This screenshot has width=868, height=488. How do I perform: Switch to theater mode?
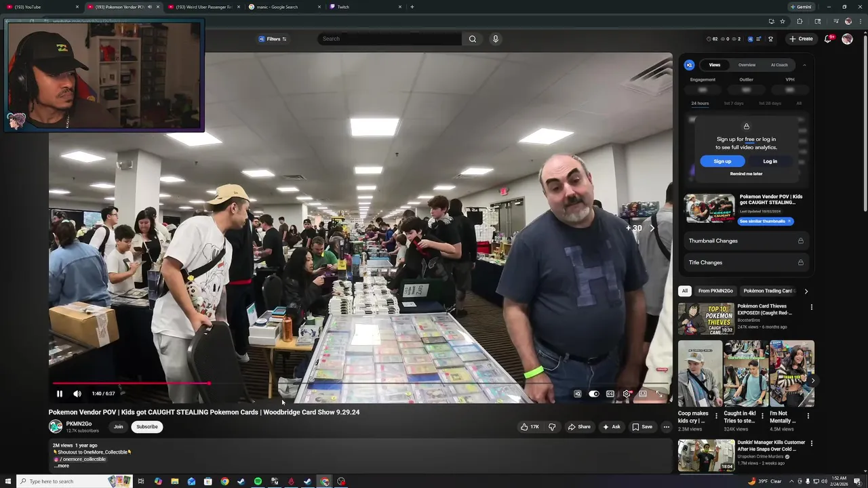[643, 394]
